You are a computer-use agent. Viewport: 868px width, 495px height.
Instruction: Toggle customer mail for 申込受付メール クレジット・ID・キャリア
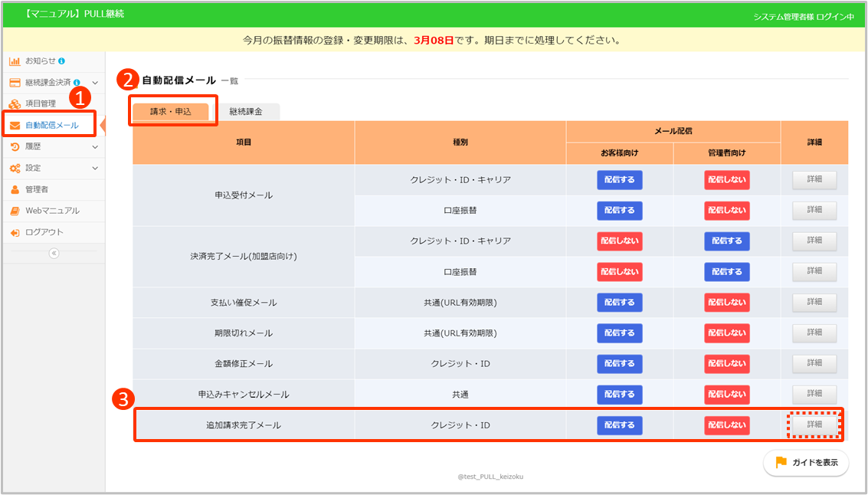tap(620, 180)
